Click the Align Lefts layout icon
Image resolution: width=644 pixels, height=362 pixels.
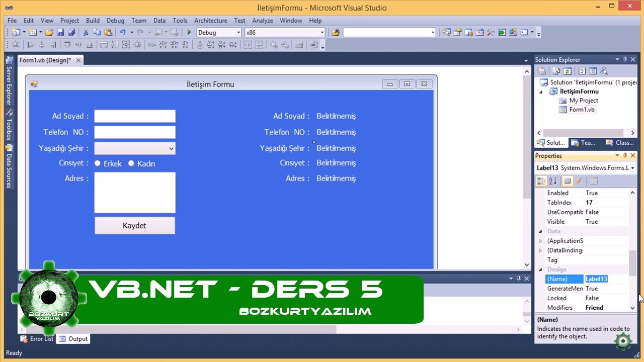[x=30, y=45]
